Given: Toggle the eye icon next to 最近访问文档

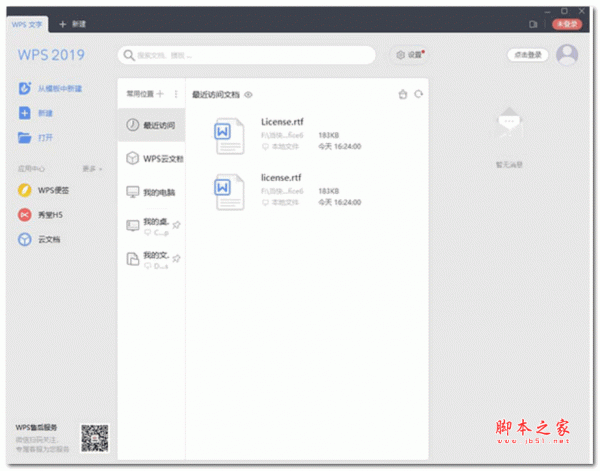Looking at the screenshot, I should 248,95.
